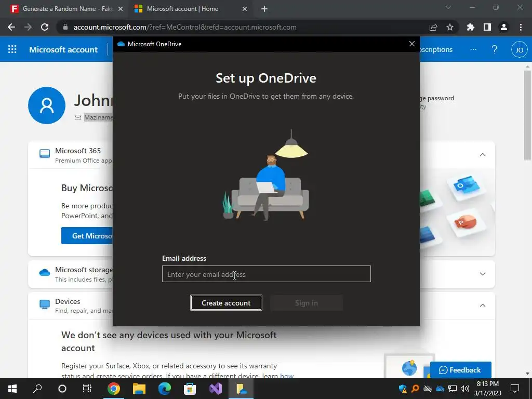Expand the Microsoft storage section chevron
Image resolution: width=532 pixels, height=399 pixels.
pyautogui.click(x=483, y=274)
